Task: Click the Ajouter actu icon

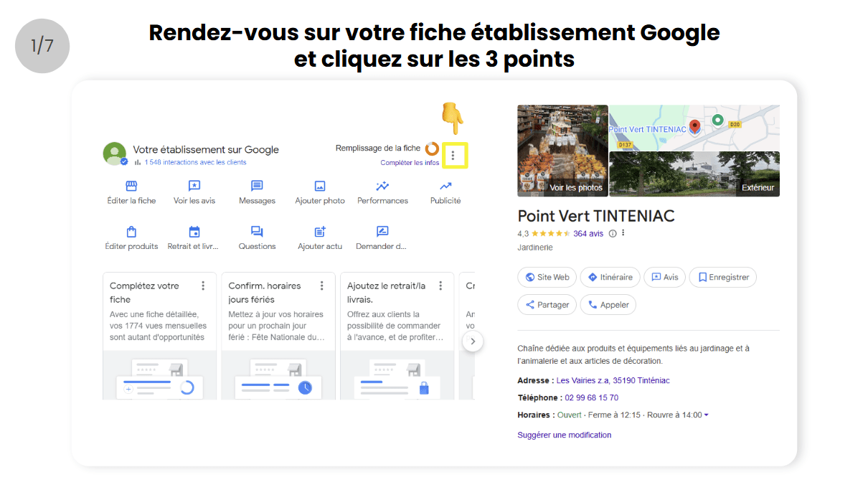Action: click(x=320, y=232)
